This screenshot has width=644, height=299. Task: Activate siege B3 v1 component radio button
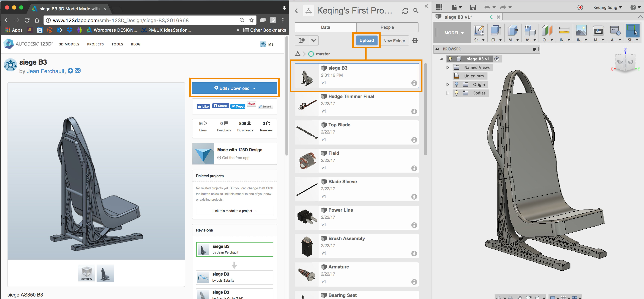coord(497,59)
